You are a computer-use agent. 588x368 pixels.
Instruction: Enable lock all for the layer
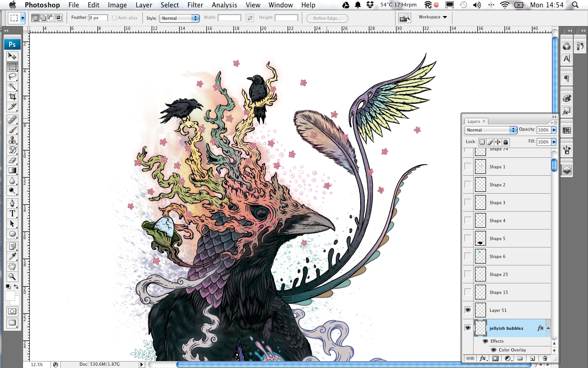505,142
